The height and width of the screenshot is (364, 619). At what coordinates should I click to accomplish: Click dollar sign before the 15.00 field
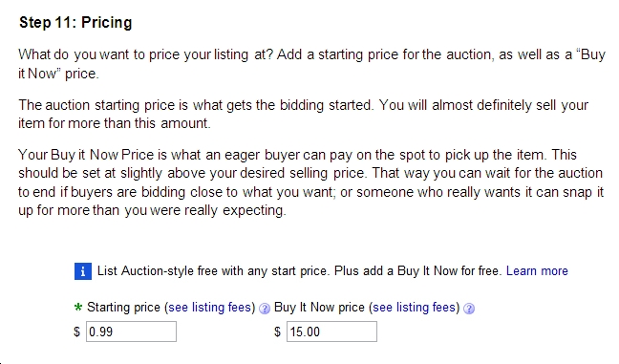point(278,332)
